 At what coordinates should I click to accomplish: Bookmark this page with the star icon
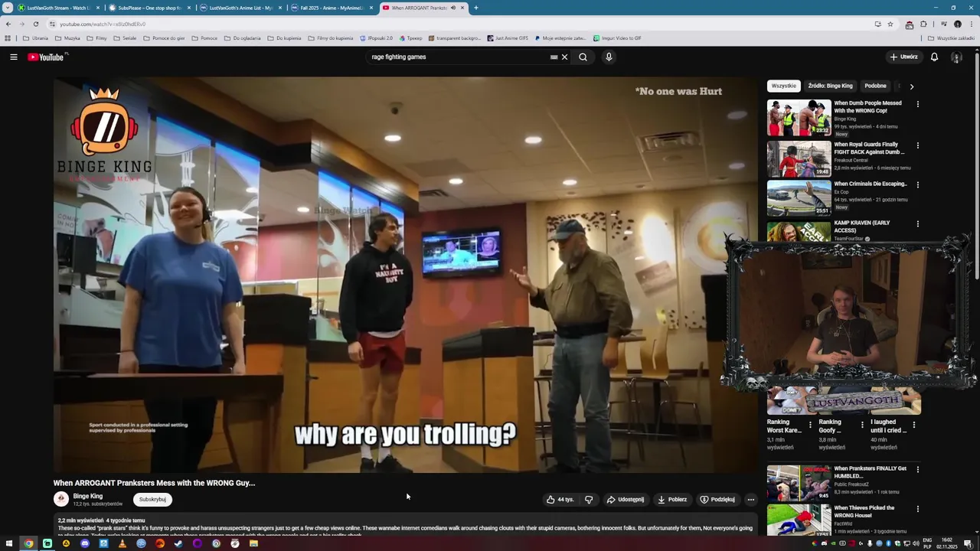tap(890, 24)
